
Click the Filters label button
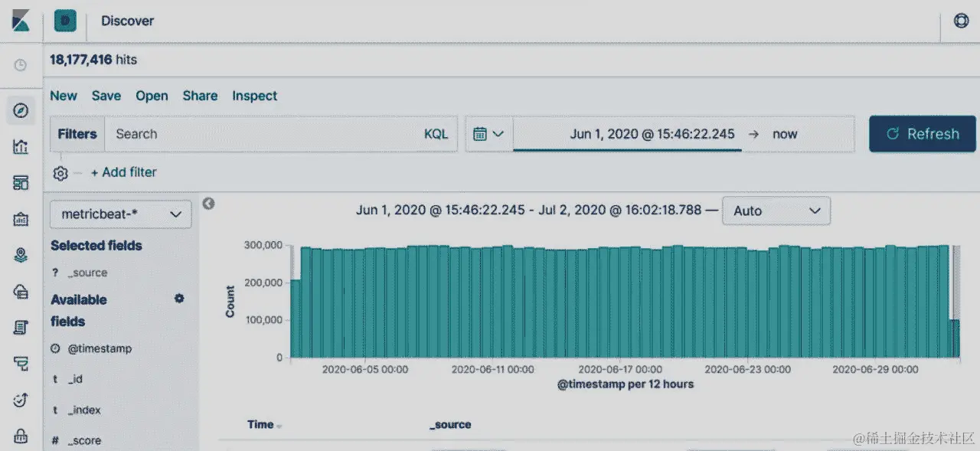pos(77,134)
